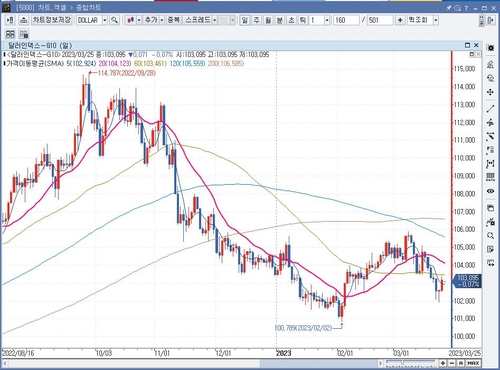Click the edit note icon in sidebar
This screenshot has height=370, width=500.
click(490, 249)
